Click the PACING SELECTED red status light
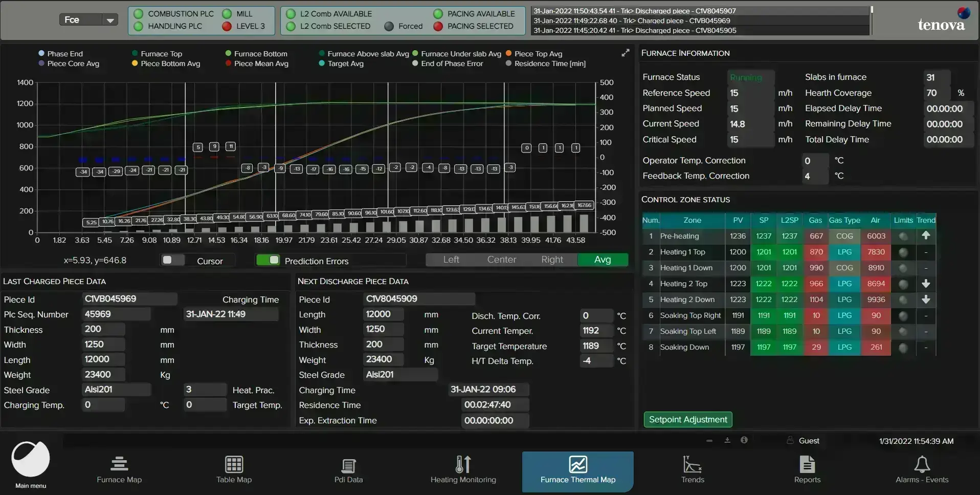Screen dimensions: 980x495 tap(438, 26)
